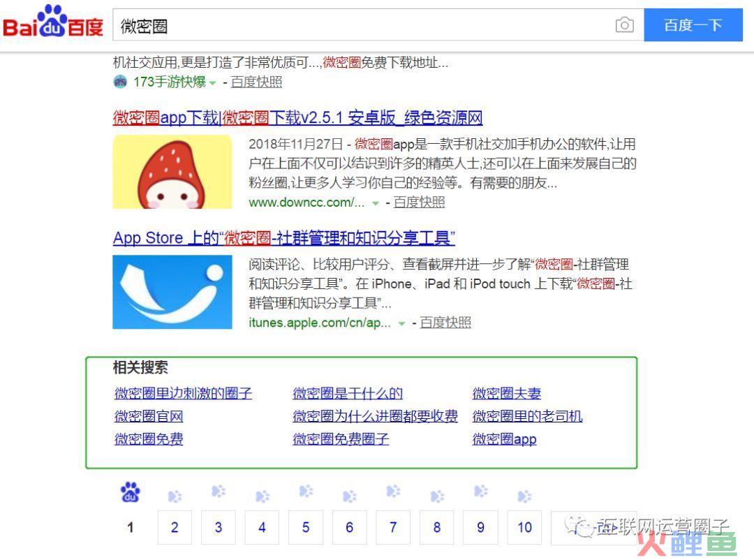Viewport: 754px width, 560px height.
Task: Open 百度快照 for itunes.apple.com result
Action: point(445,323)
